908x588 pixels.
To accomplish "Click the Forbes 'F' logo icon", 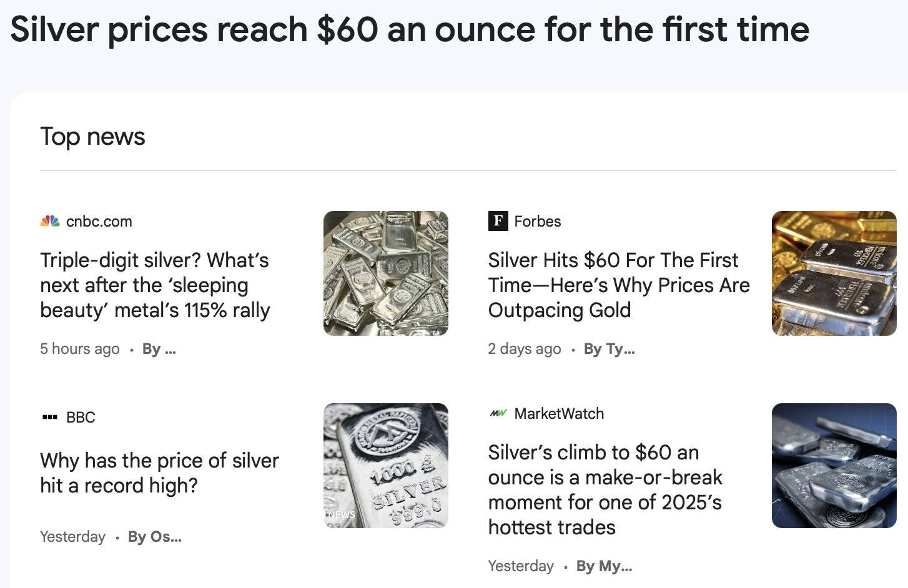I will tap(498, 221).
